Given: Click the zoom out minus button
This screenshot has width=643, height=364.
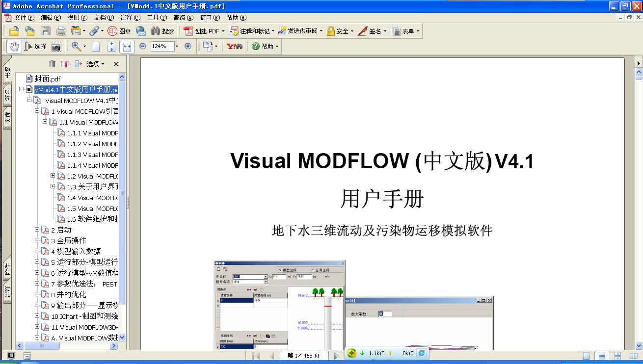Looking at the screenshot, I should point(143,46).
